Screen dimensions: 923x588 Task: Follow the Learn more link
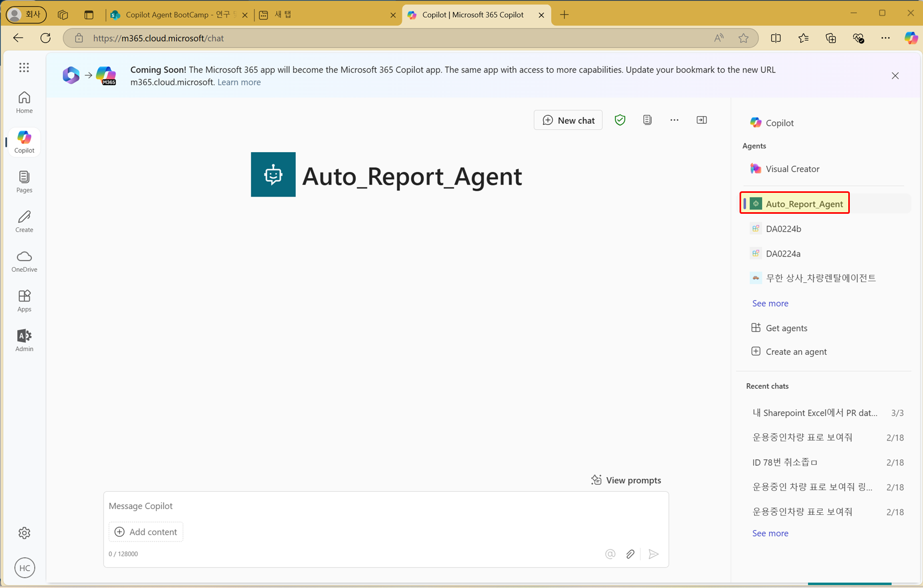[239, 82]
